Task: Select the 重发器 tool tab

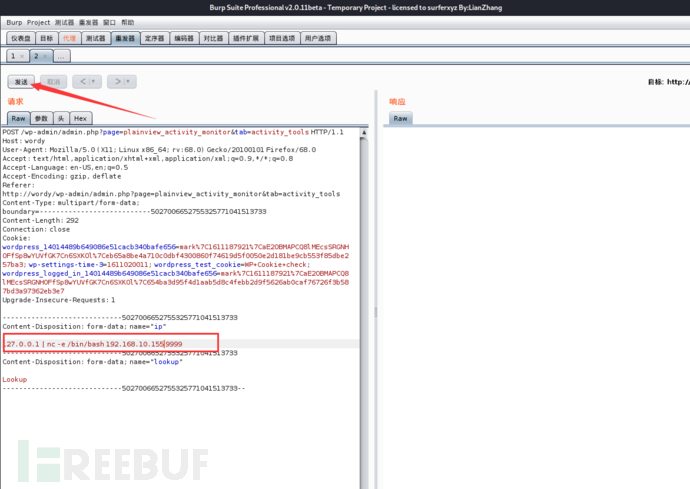Action: [125, 38]
